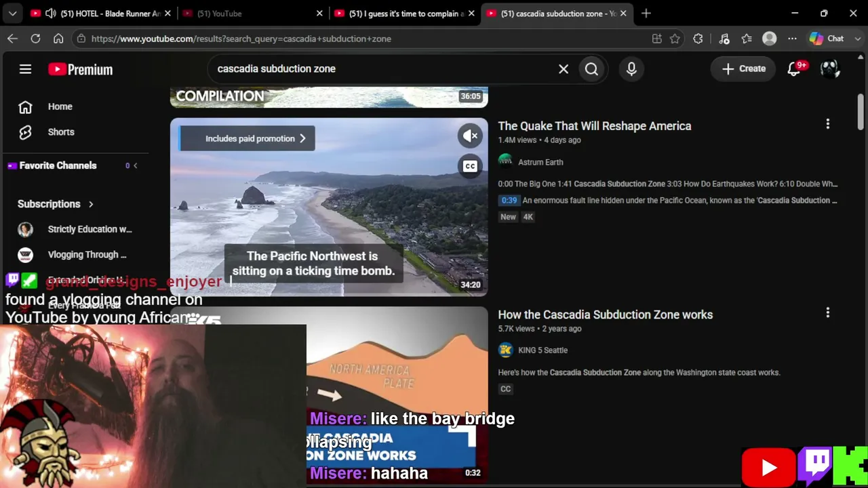868x488 pixels.
Task: View site information for youtube.com
Action: 81,39
